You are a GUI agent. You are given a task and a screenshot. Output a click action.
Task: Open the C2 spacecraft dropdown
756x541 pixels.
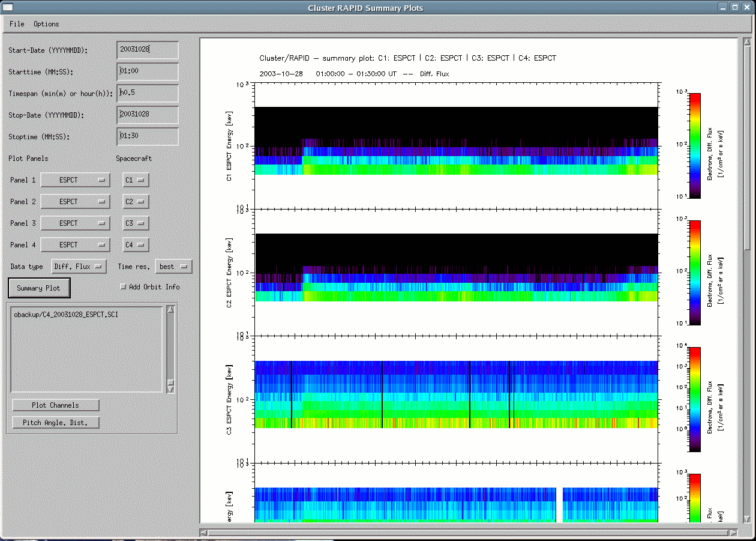click(136, 202)
